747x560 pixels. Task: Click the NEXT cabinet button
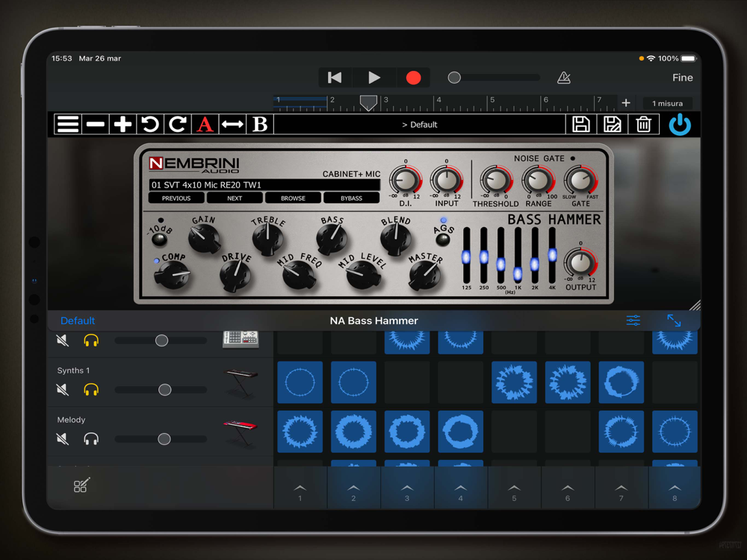(235, 198)
